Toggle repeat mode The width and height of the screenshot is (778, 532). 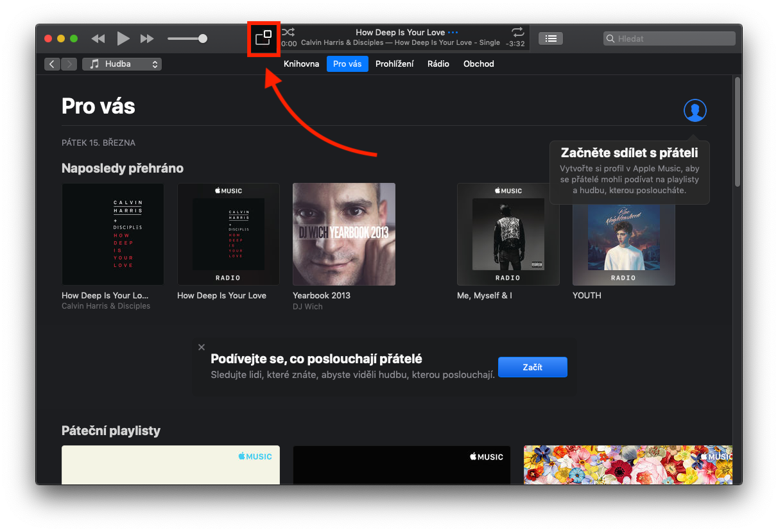tap(517, 32)
